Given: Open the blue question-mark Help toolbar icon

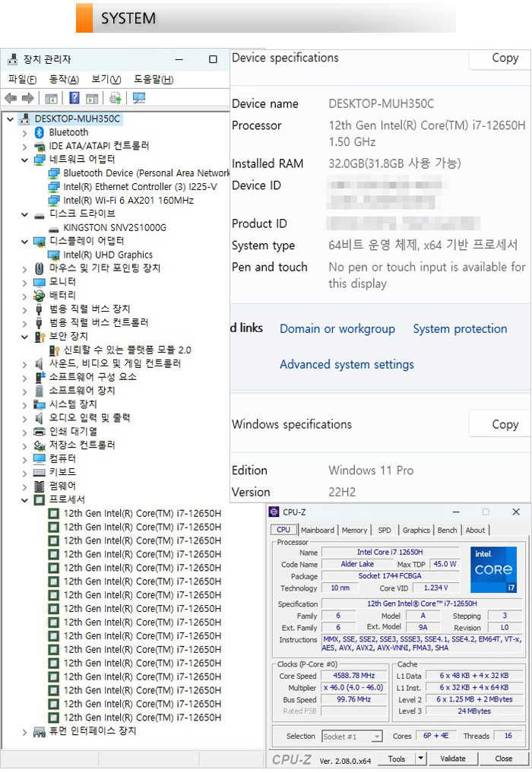Looking at the screenshot, I should click(x=74, y=98).
